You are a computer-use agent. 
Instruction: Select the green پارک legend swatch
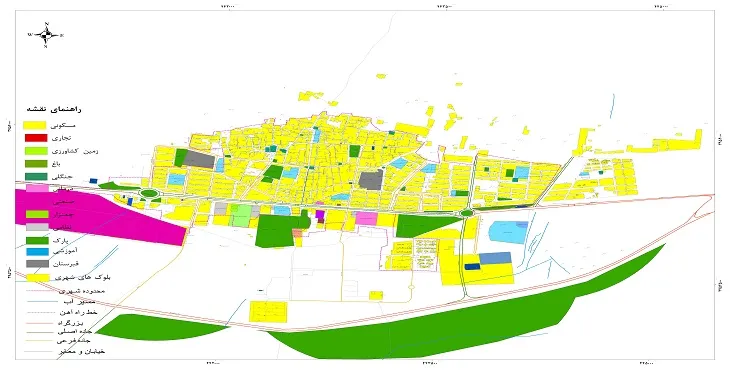pos(37,241)
